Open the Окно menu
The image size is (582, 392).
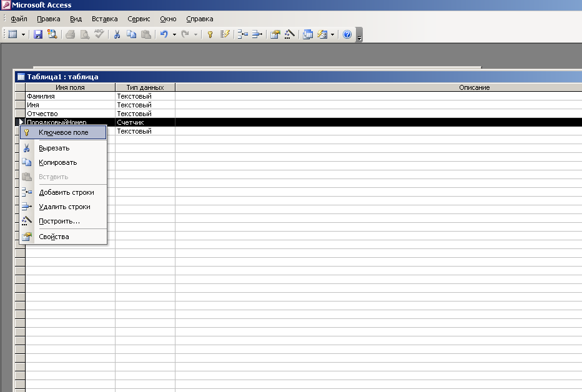pyautogui.click(x=168, y=19)
